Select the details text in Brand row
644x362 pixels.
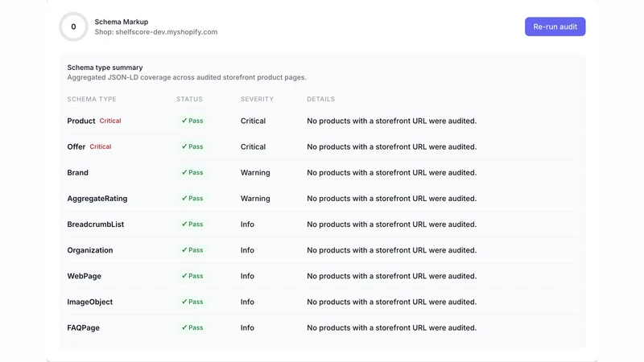(x=392, y=173)
